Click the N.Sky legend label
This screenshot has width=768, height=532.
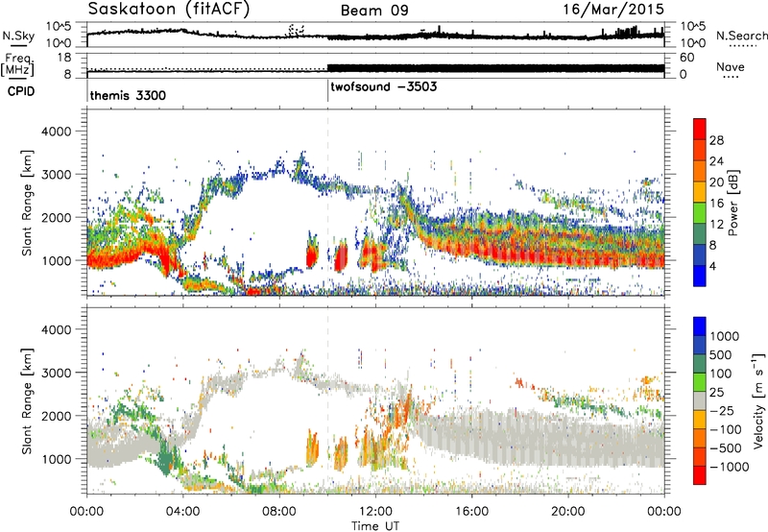(18, 36)
